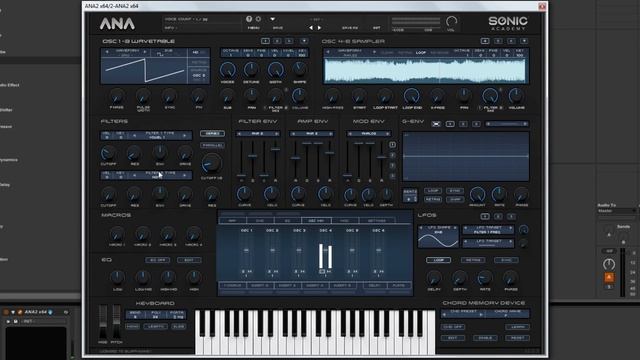This screenshot has height=360, width=640.
Task: Click the MENU button in header
Action: (253, 28)
